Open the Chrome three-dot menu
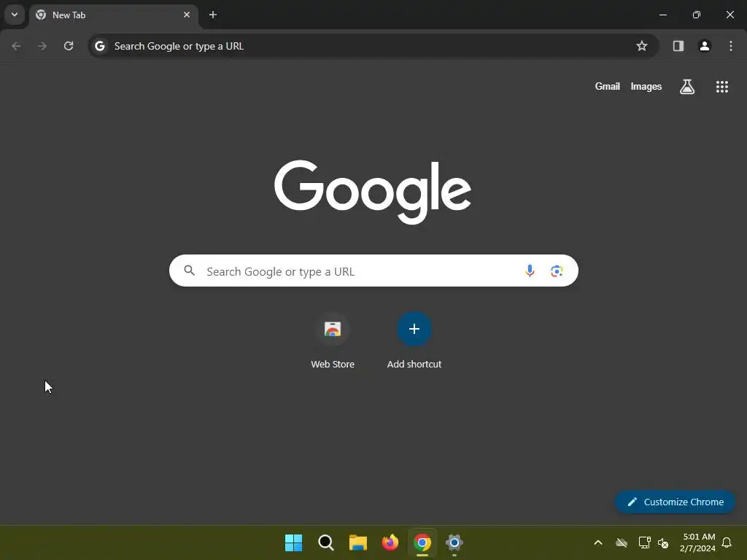 point(731,46)
